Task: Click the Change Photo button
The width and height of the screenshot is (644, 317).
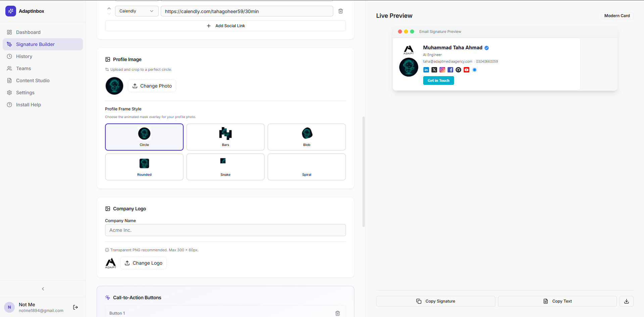Action: (152, 86)
